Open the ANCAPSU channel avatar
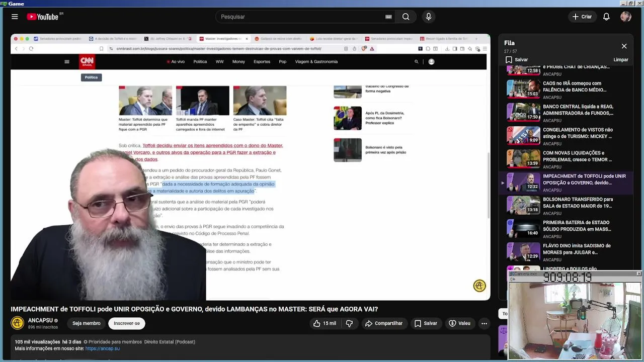644x362 pixels. pyautogui.click(x=17, y=323)
